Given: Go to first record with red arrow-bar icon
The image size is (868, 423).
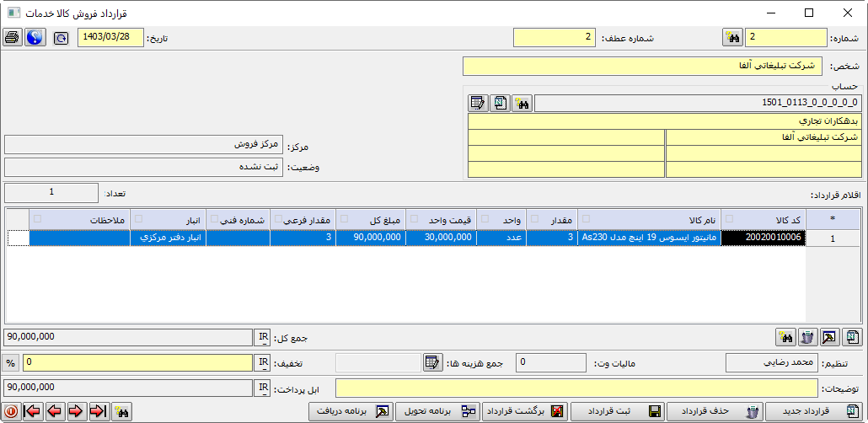Looking at the screenshot, I should click(x=33, y=411).
